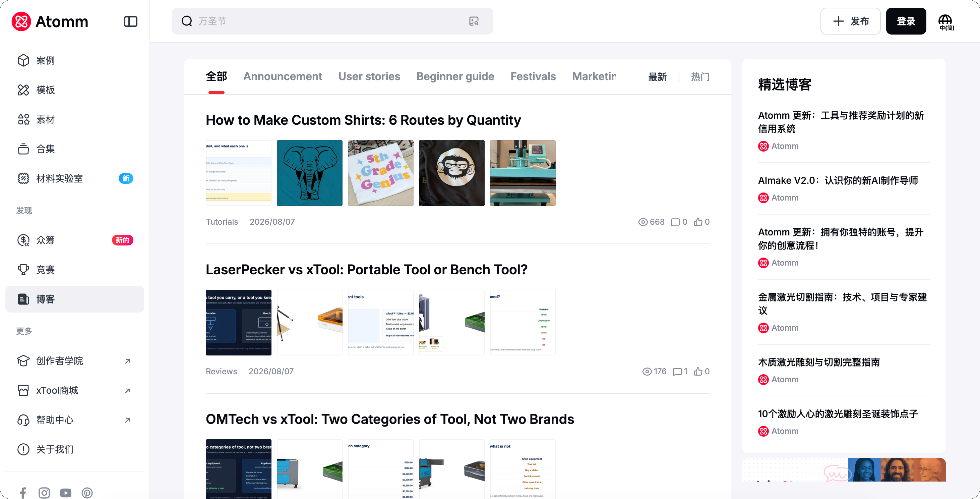Open featured post 'AImake V2.0：认识你的新AI制作导师'

[838, 180]
